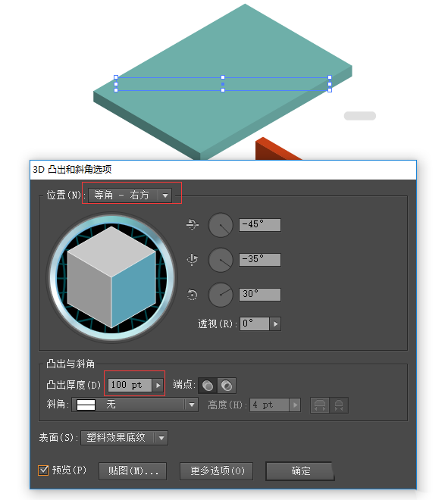Click the -35° Y-axis angle field
Viewport: 448px width, 500px height.
(x=260, y=260)
